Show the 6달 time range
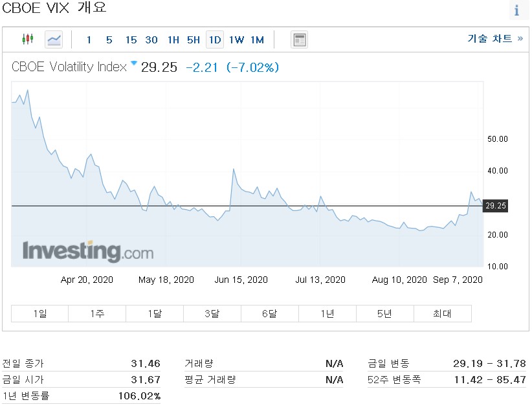This screenshot has width=532, height=411. click(270, 314)
